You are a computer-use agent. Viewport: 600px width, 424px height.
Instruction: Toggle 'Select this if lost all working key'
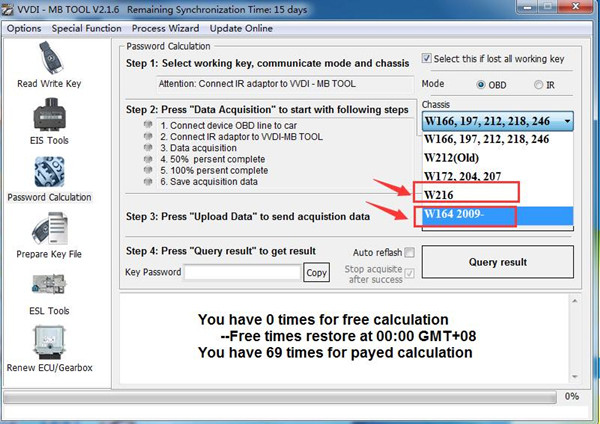tap(426, 58)
